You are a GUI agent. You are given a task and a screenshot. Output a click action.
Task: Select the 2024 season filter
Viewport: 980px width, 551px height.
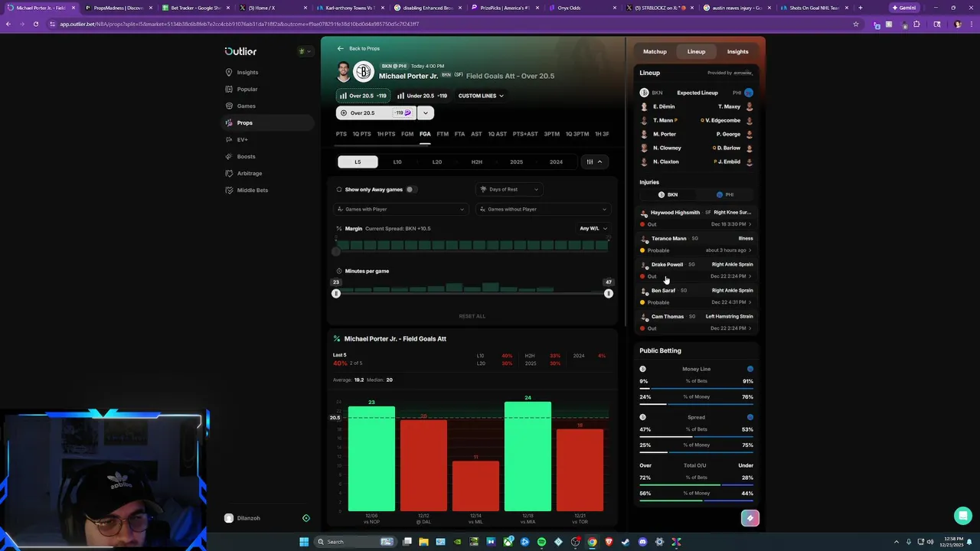[x=557, y=161]
